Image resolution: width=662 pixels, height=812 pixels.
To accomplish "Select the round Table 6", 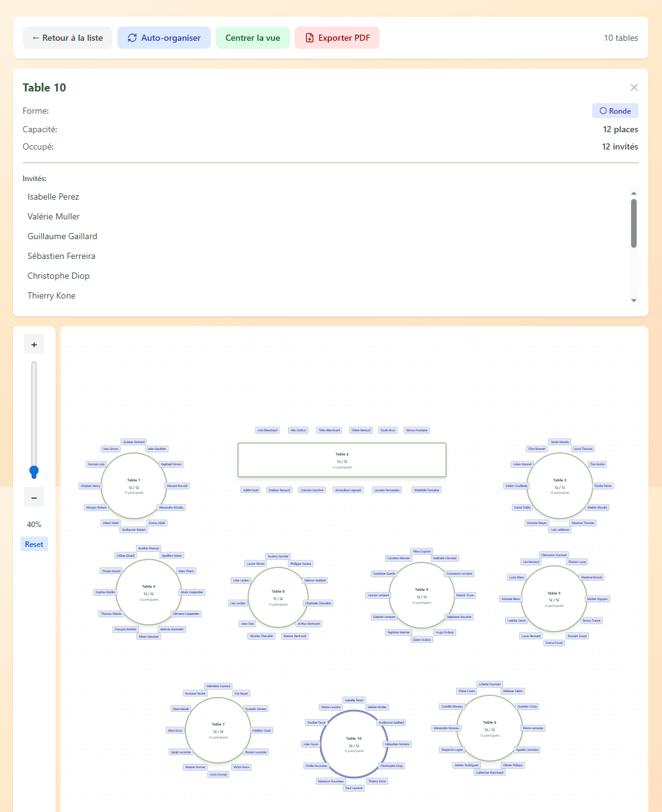I will coord(490,728).
